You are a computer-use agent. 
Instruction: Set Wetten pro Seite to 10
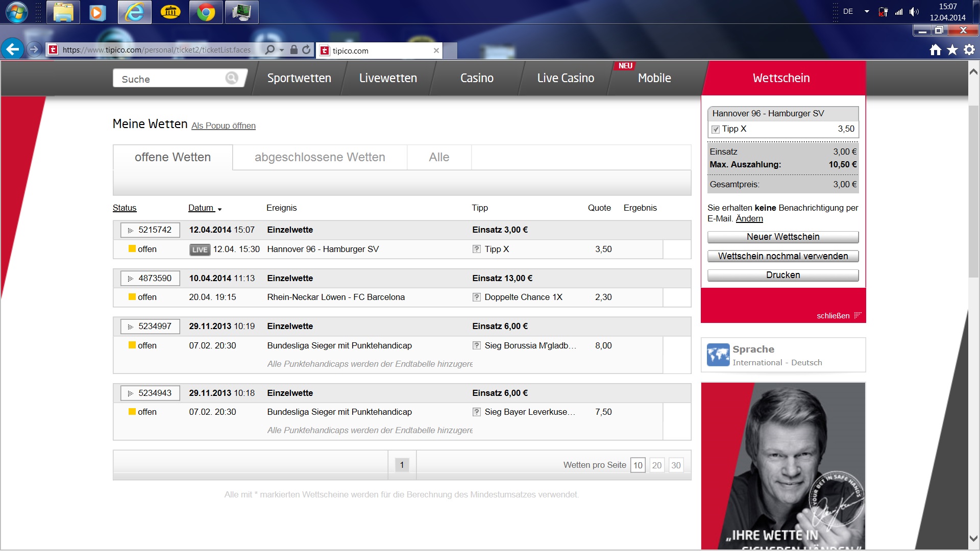tap(638, 465)
